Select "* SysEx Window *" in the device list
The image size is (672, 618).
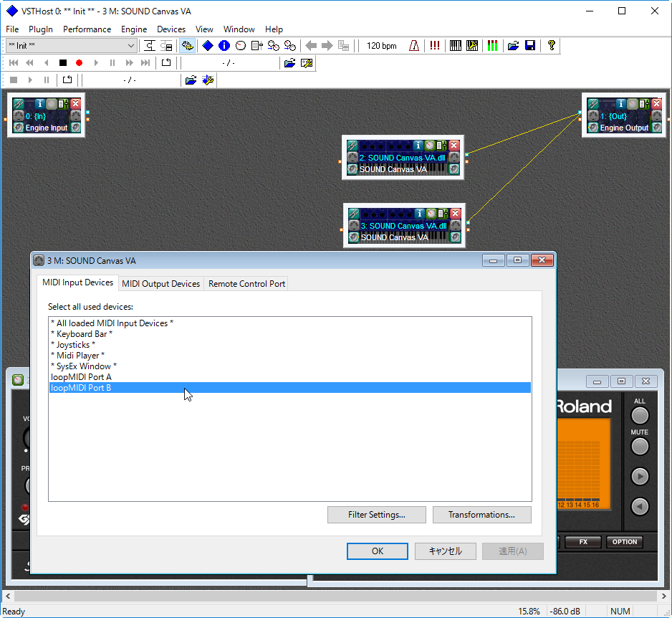[x=290, y=366]
